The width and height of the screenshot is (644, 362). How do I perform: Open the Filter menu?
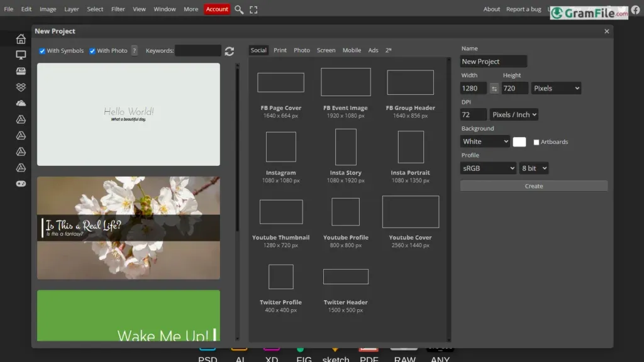click(118, 9)
